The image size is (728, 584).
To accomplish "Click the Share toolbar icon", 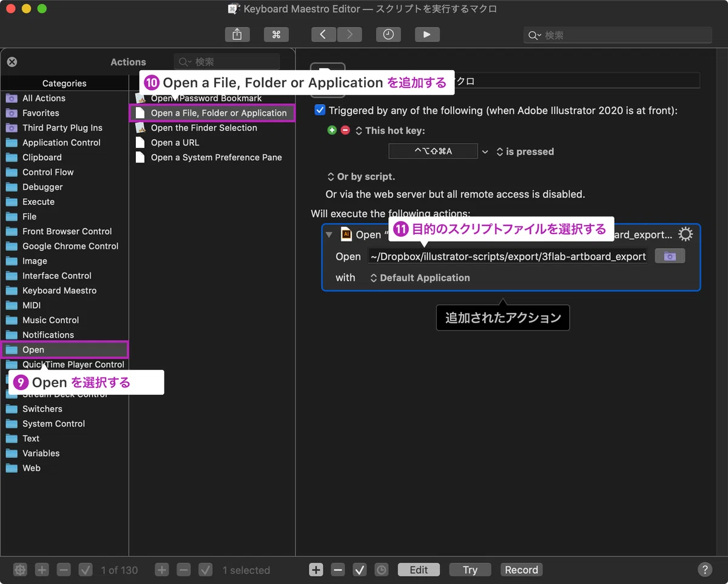I will tap(237, 35).
